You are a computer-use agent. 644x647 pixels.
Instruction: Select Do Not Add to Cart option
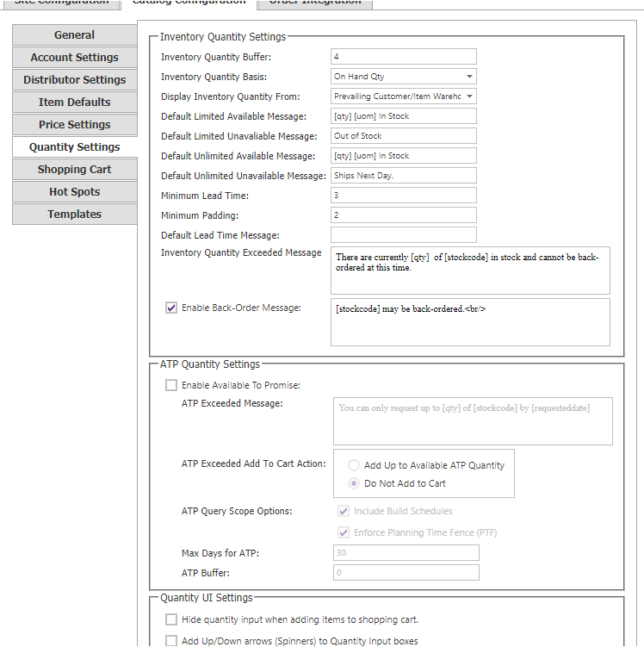(x=354, y=483)
